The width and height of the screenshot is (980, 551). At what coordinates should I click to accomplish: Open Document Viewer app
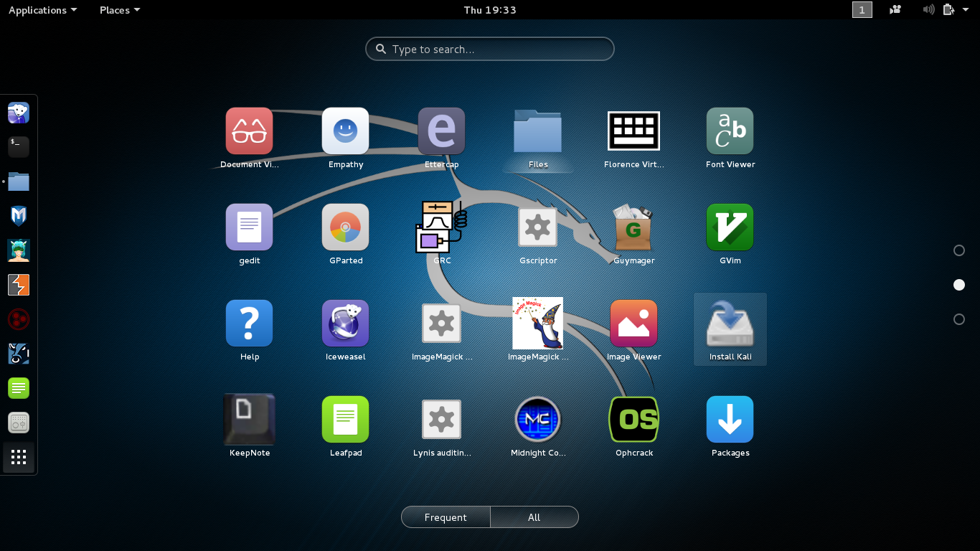[249, 131]
